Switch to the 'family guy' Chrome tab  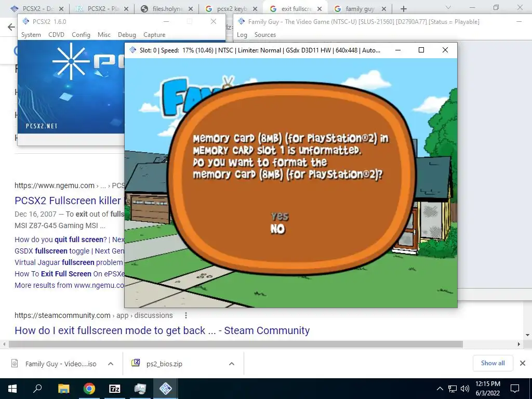click(360, 9)
